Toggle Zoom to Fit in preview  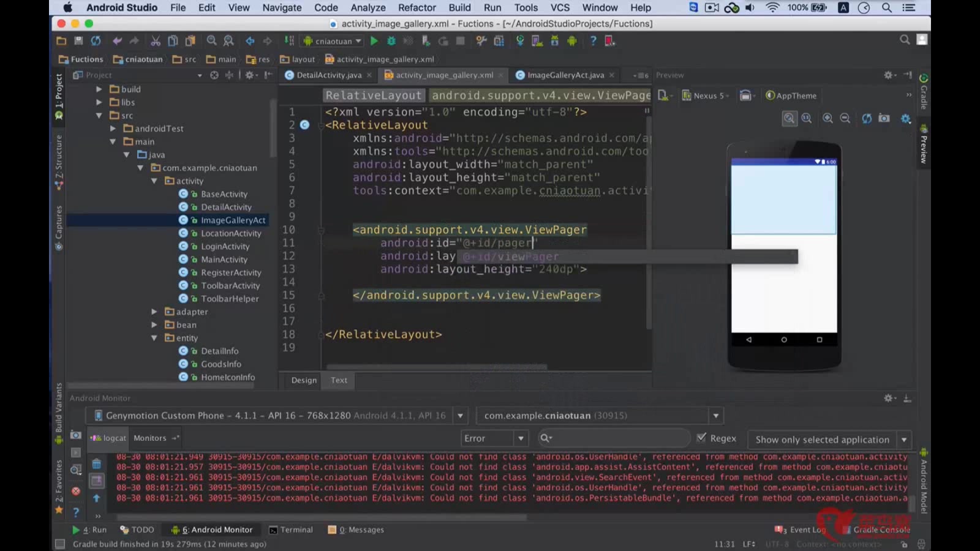(790, 118)
